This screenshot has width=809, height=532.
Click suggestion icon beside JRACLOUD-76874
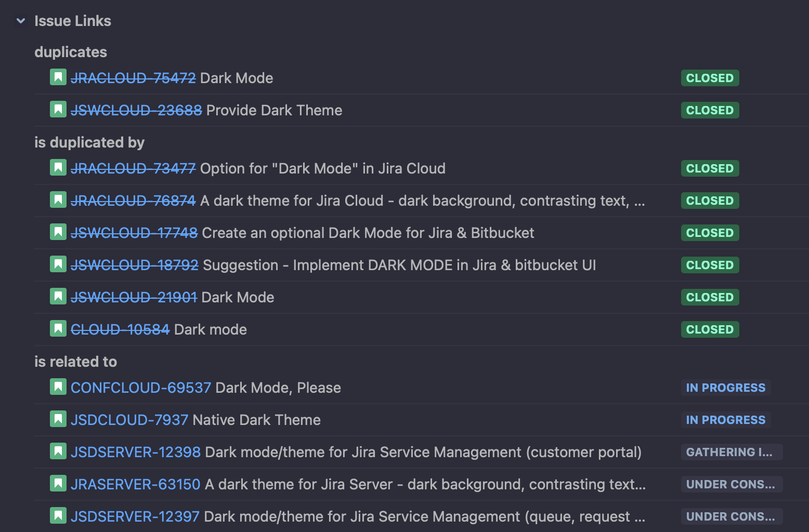pos(58,200)
